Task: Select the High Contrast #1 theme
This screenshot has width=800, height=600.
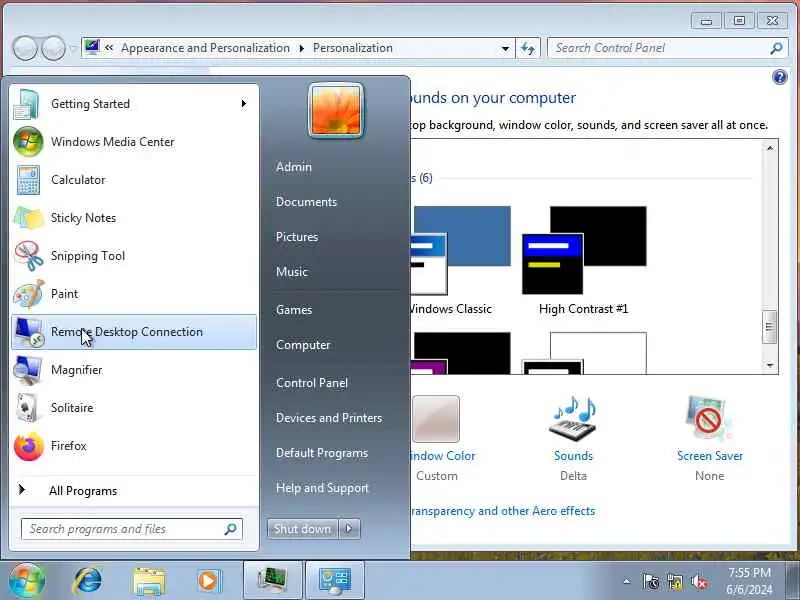Action: [584, 260]
